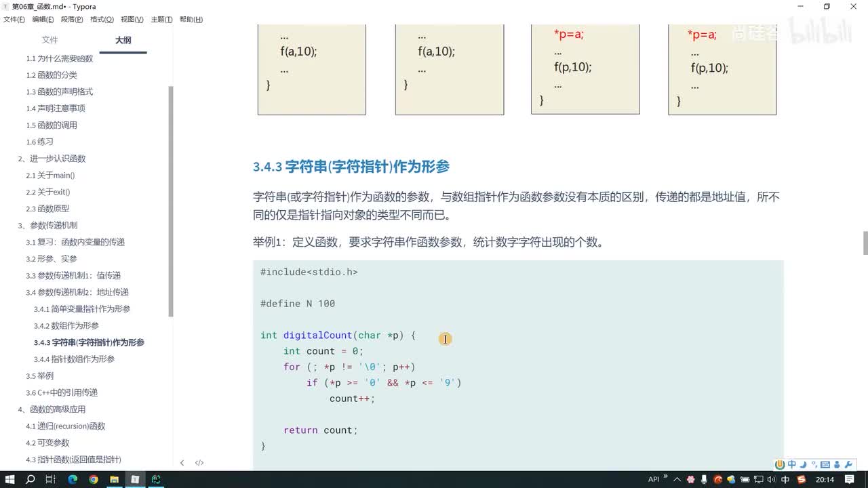The image size is (868, 488).
Task: Go to 1.3 函数的声明格式
Action: (x=60, y=92)
